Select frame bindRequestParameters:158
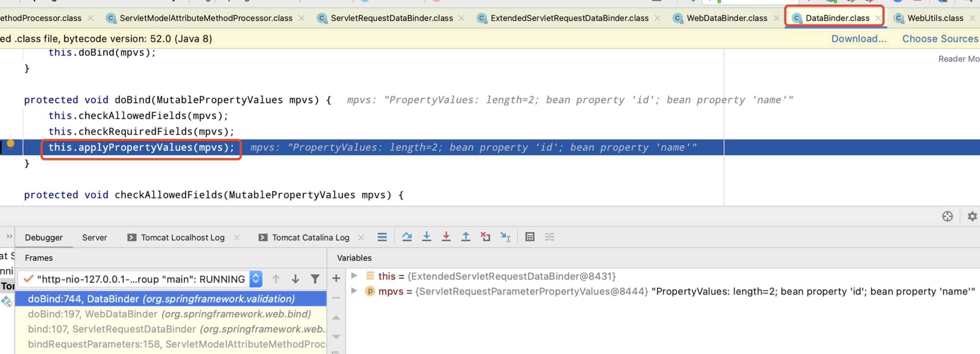The image size is (980, 354). pyautogui.click(x=170, y=344)
